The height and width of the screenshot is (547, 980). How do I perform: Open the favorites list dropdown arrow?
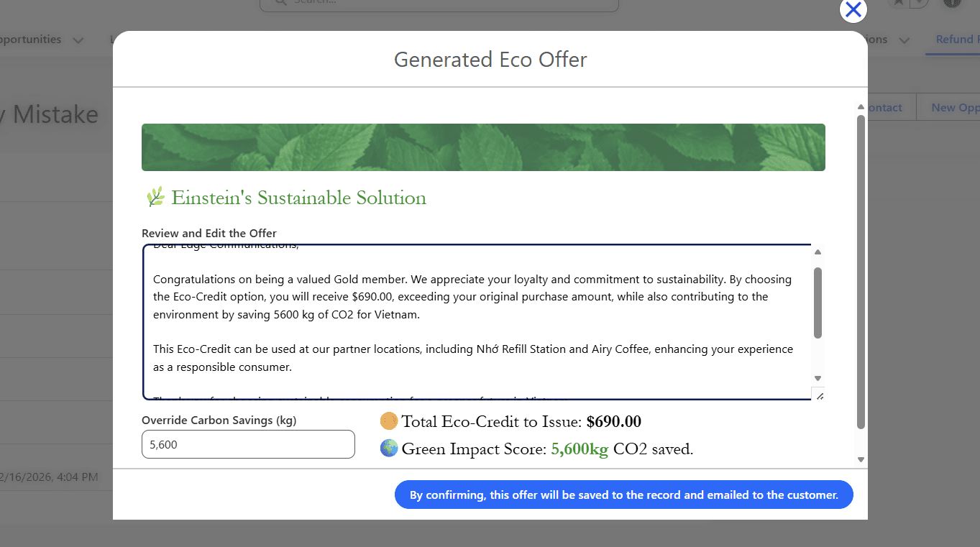point(919,3)
